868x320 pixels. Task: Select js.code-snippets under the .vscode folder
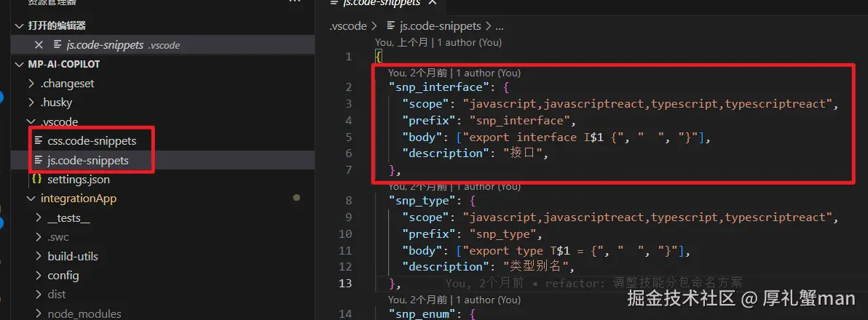[88, 160]
